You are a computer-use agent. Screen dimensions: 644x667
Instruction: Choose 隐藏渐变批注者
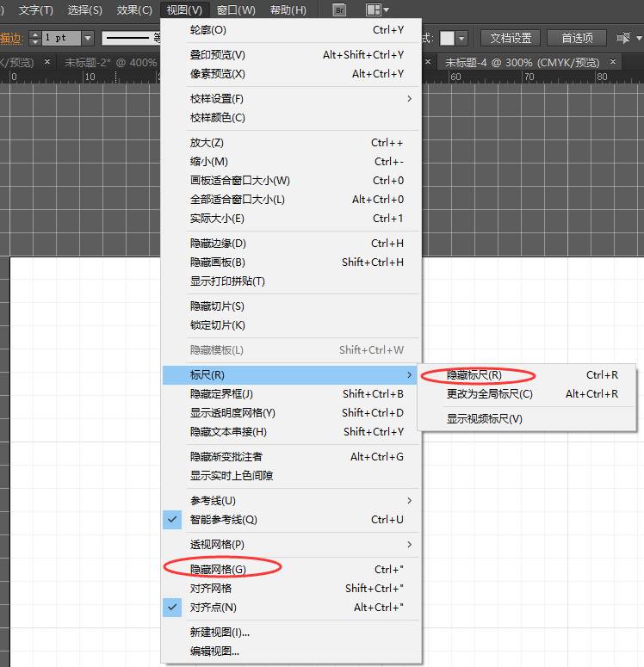point(292,457)
